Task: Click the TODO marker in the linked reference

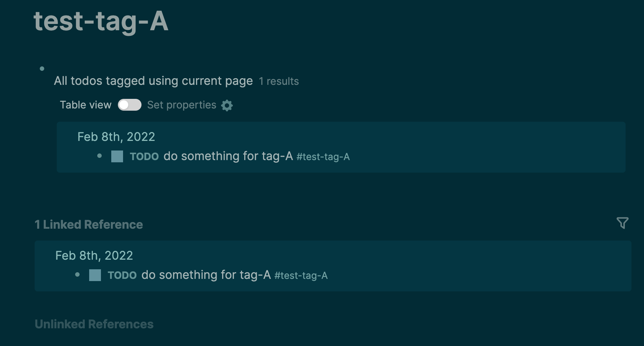Action: coord(122,275)
